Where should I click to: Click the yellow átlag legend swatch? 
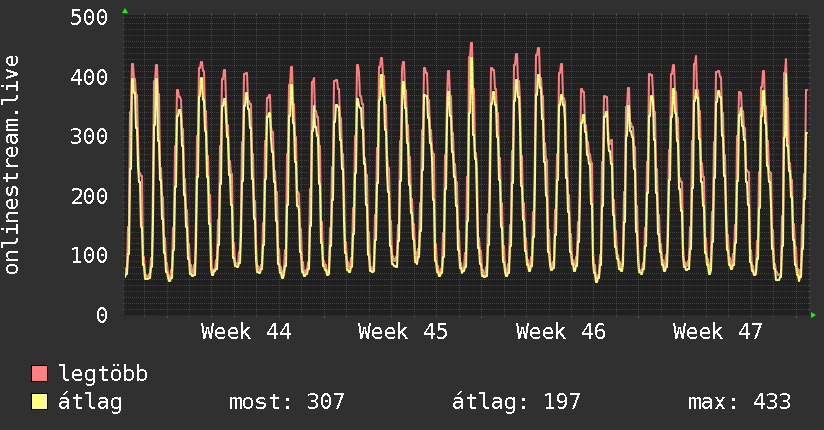40,402
